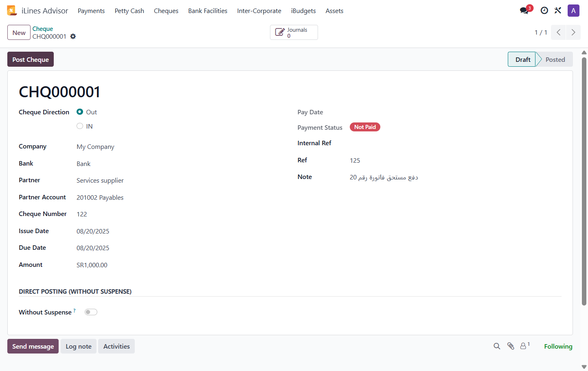The width and height of the screenshot is (588, 371).
Task: Go to the next record arrow
Action: 573,33
